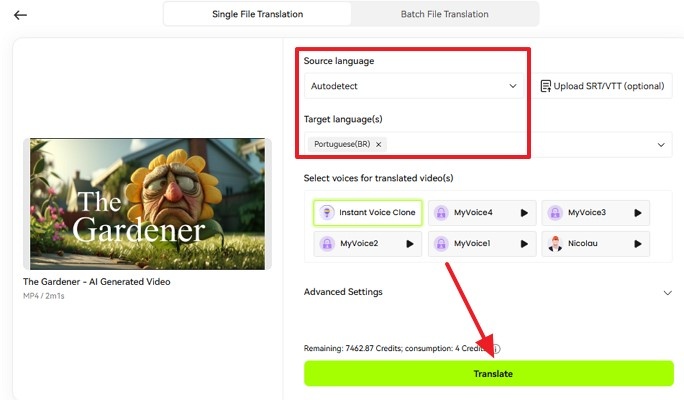Expand the Advanced Settings section
This screenshot has width=684, height=400.
488,292
